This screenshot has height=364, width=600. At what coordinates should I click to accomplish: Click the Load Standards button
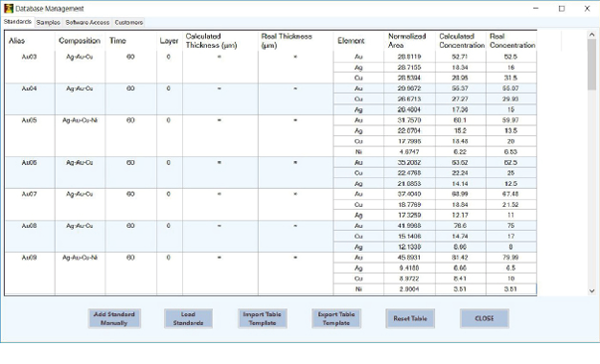(x=188, y=318)
